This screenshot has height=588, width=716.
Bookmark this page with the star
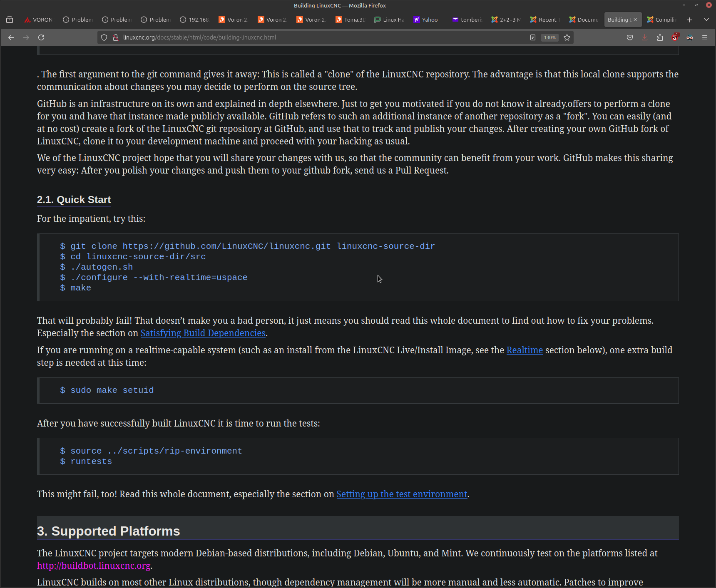tap(567, 37)
